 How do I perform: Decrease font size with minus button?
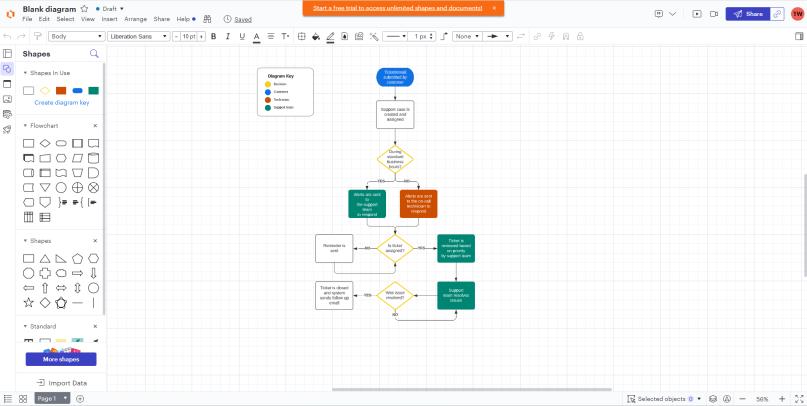pos(176,37)
